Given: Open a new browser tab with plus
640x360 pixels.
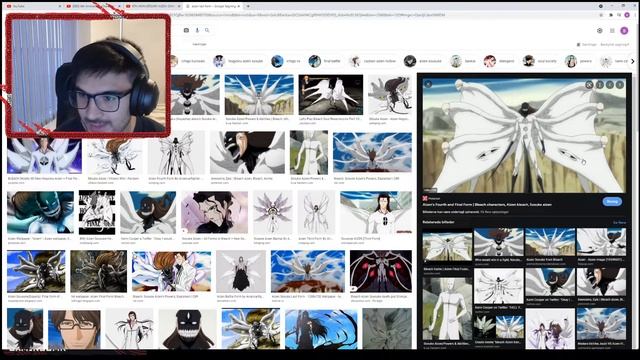Looking at the screenshot, I should point(248,6).
